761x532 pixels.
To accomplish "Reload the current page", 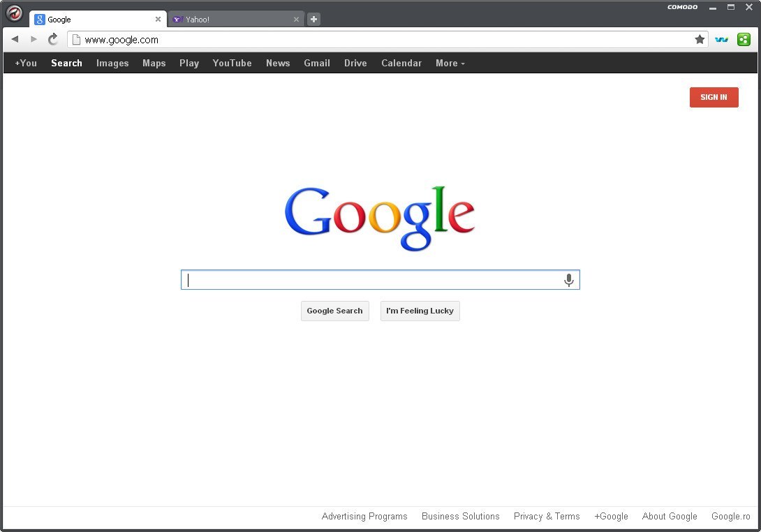I will (52, 40).
